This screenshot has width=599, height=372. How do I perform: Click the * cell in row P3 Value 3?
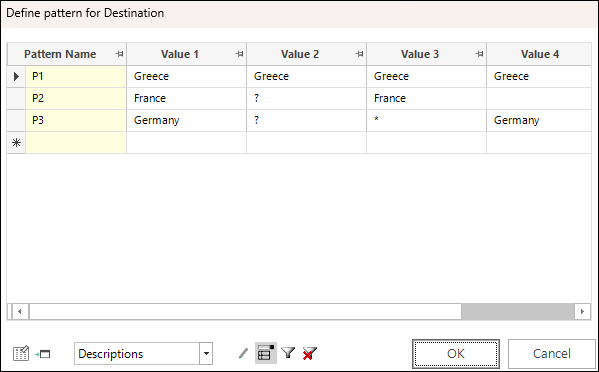(427, 121)
